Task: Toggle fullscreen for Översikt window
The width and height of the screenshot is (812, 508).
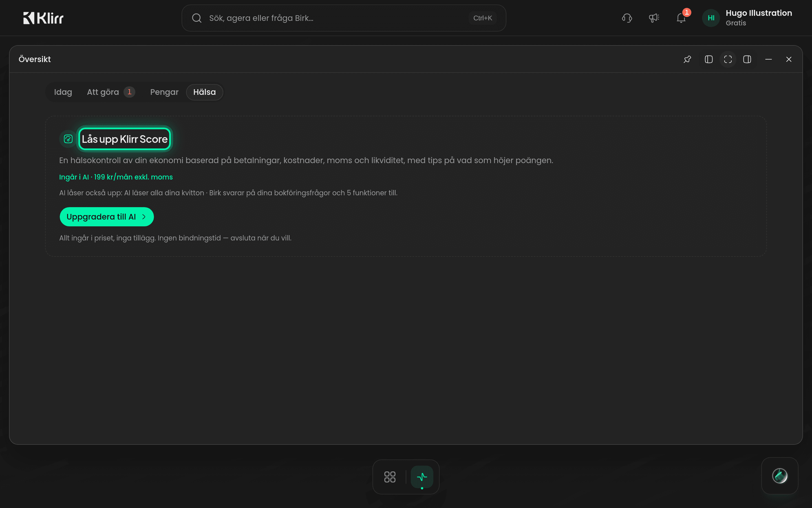Action: coord(728,60)
